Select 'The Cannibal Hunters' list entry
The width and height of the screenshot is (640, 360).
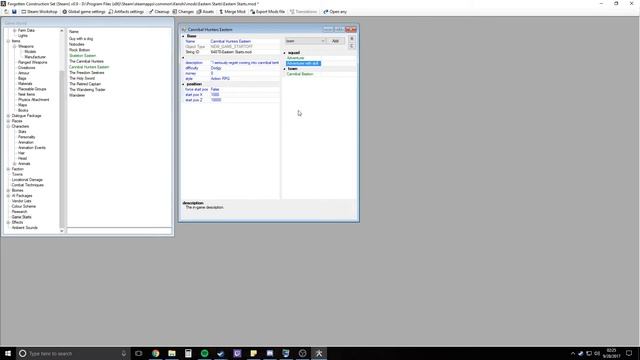pyautogui.click(x=87, y=61)
